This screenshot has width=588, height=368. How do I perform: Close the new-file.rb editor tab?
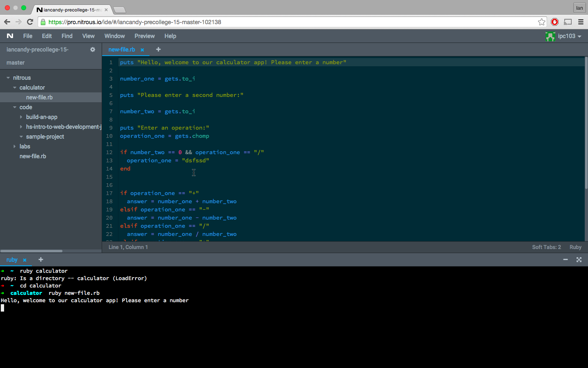(142, 50)
